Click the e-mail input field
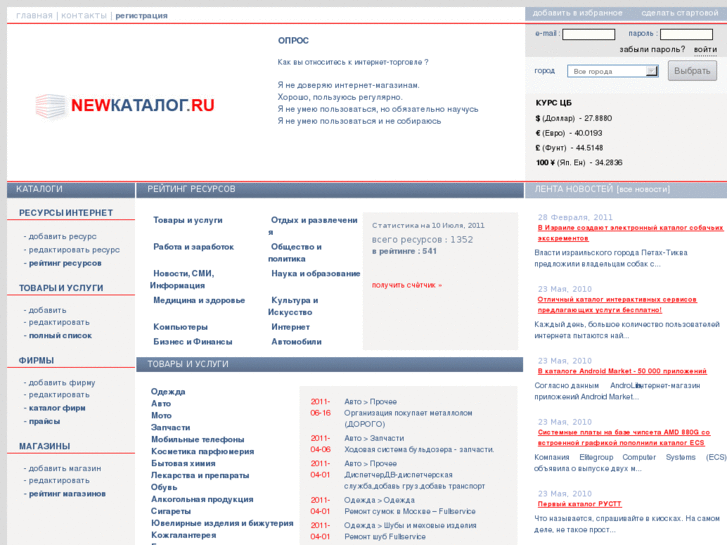 [588, 34]
